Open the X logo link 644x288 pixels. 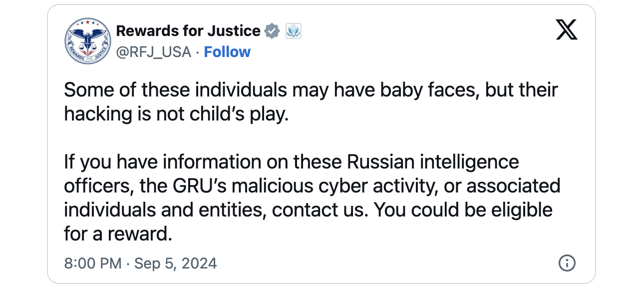567,30
